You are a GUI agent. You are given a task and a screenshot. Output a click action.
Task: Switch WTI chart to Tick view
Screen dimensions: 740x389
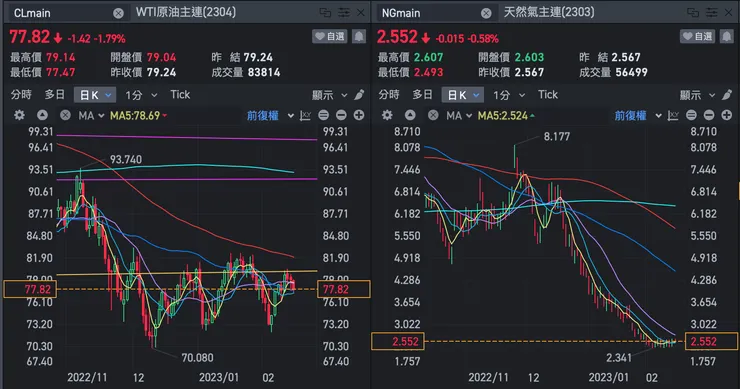coord(180,94)
